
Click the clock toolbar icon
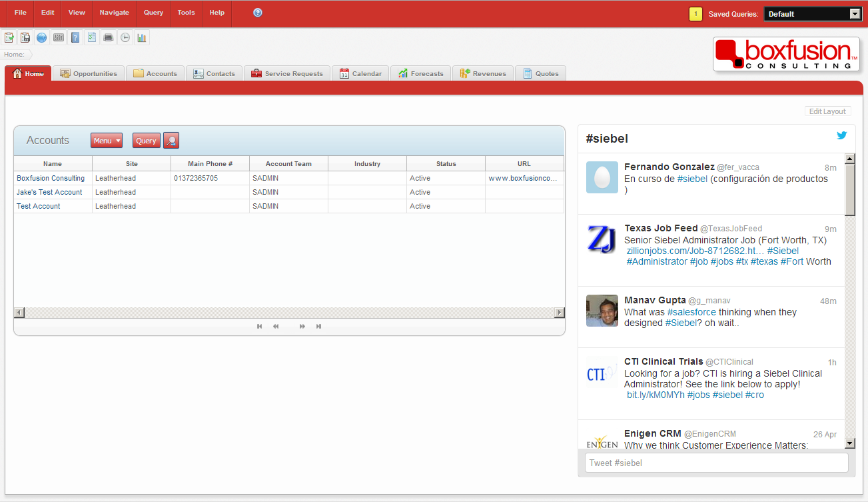125,37
